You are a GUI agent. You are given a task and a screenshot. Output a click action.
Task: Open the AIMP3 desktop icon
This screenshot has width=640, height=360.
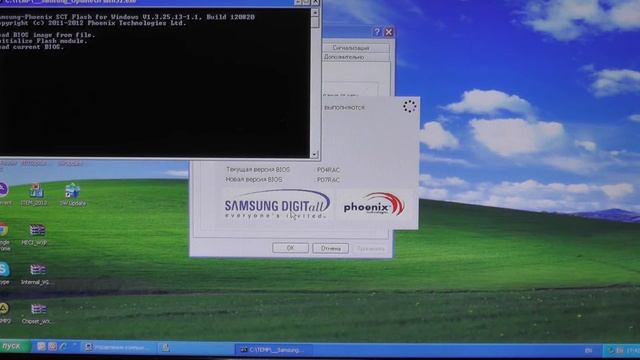point(4,313)
